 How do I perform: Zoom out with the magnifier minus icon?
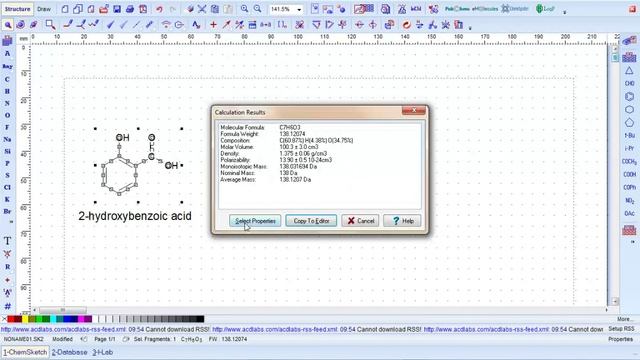(x=258, y=9)
